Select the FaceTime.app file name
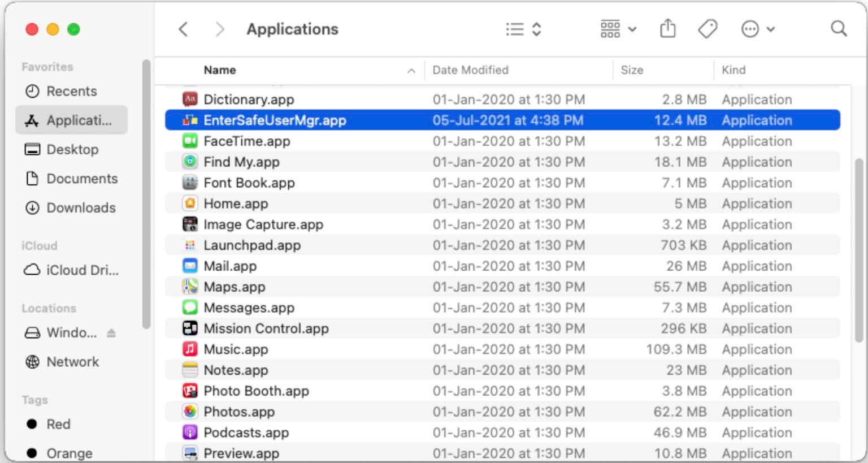868x463 pixels. (x=247, y=141)
